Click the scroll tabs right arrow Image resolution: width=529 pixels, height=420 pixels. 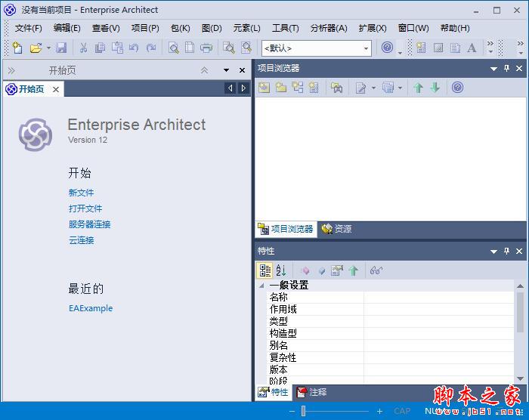(x=243, y=88)
